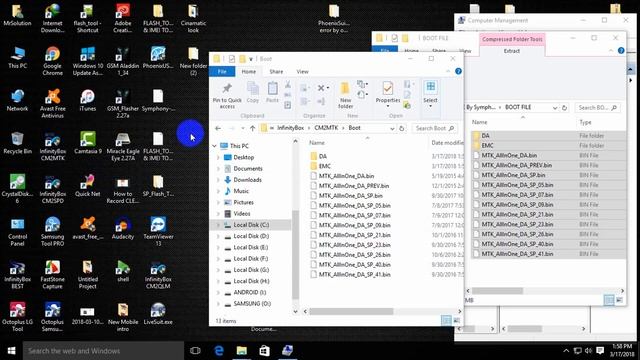Open recent locations dropdown in Boot window

point(242,128)
